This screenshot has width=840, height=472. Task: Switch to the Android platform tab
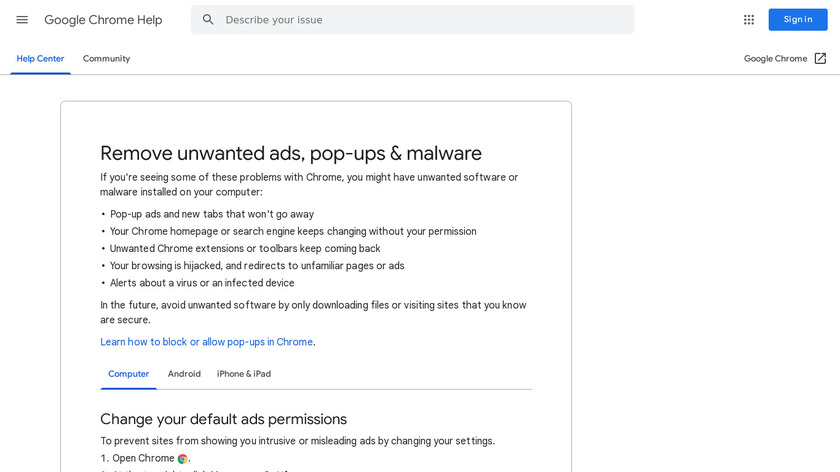(184, 374)
